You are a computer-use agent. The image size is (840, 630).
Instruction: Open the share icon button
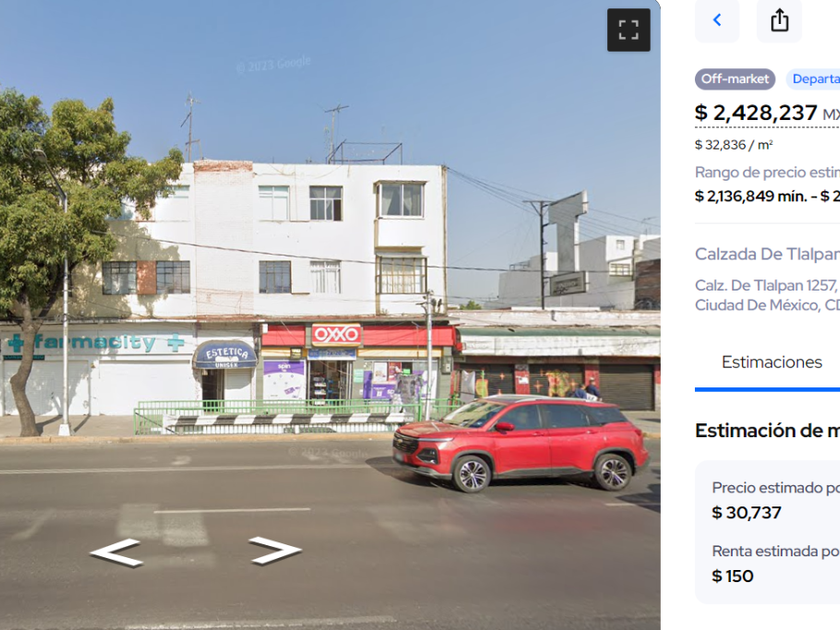click(779, 20)
